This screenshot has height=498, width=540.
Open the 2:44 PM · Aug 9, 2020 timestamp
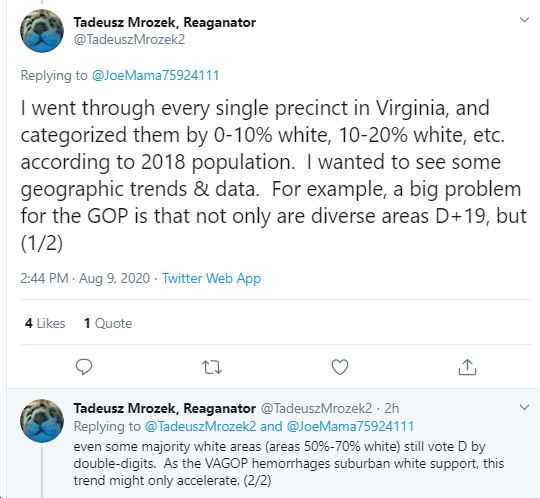(x=85, y=278)
